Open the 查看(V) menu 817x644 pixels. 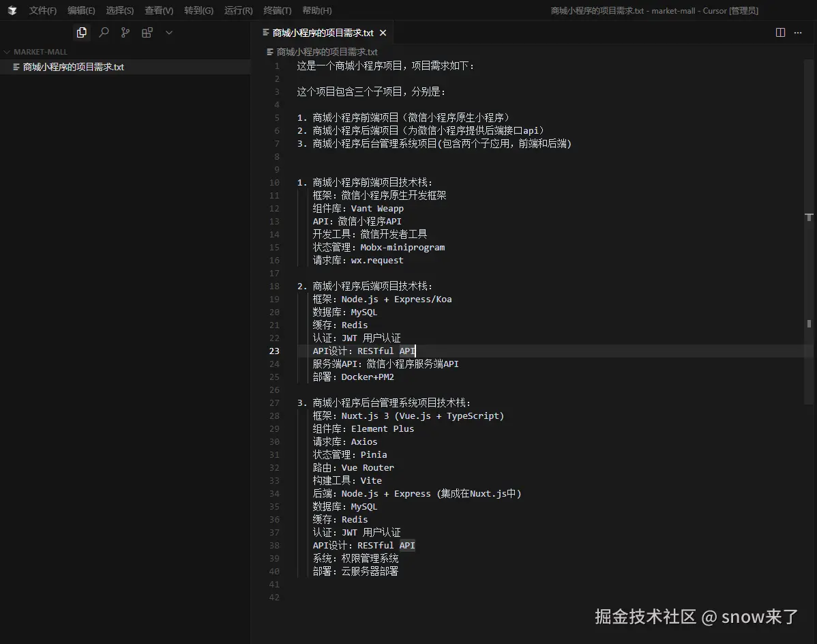pyautogui.click(x=159, y=10)
